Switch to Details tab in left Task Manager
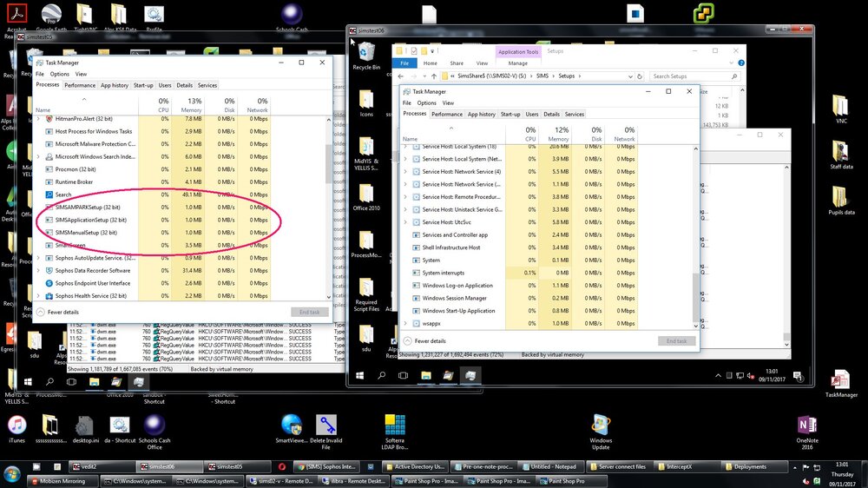Image resolution: width=868 pixels, height=488 pixels. 184,85
